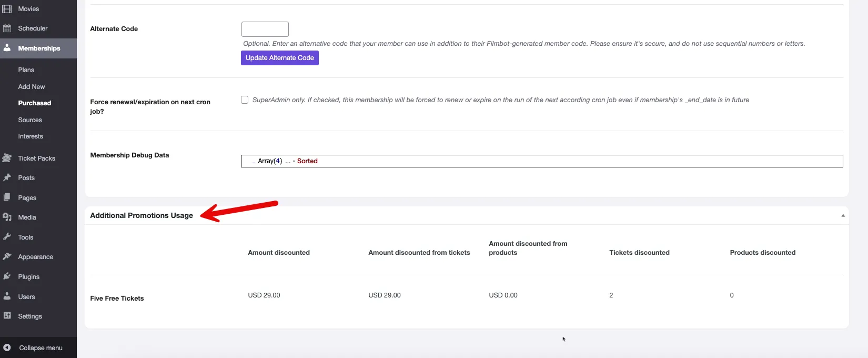This screenshot has height=358, width=868.
Task: Click the Update Alternate Code button
Action: 280,58
